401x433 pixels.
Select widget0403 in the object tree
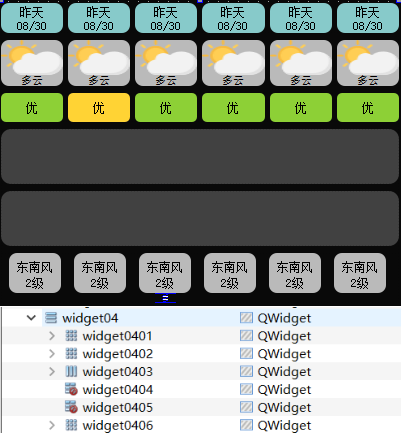(x=118, y=372)
